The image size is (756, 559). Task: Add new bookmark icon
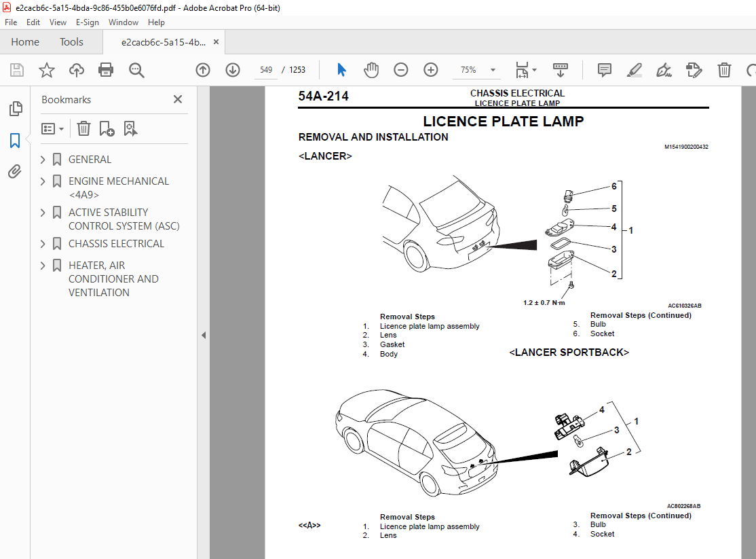click(107, 129)
